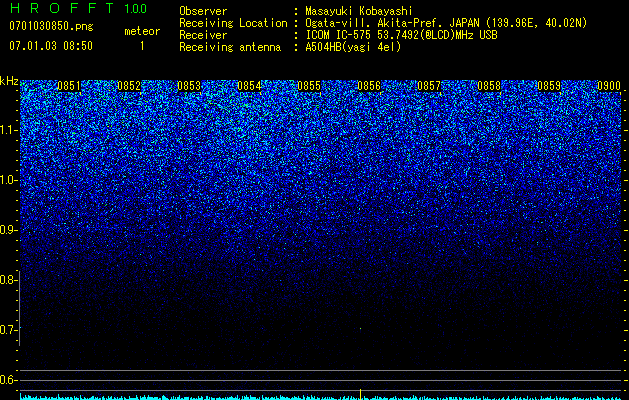This screenshot has width=629, height=400.
Task: Click the meteor label
Action: (142, 31)
